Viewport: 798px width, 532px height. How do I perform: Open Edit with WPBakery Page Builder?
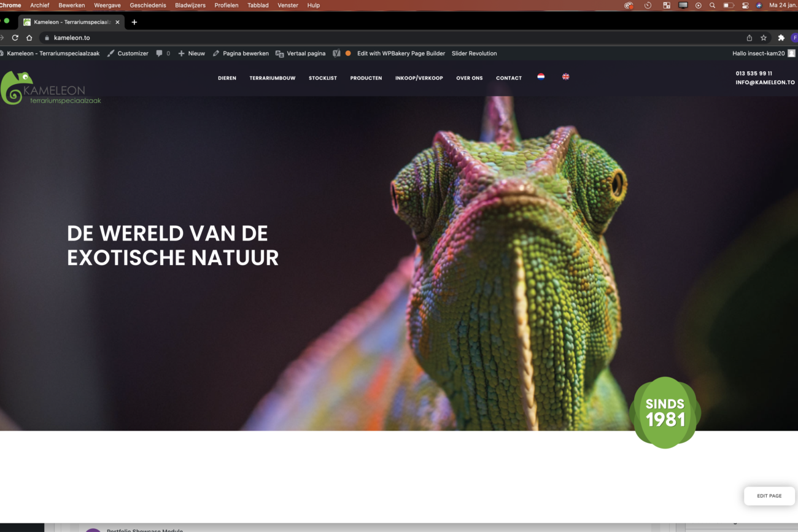click(401, 53)
